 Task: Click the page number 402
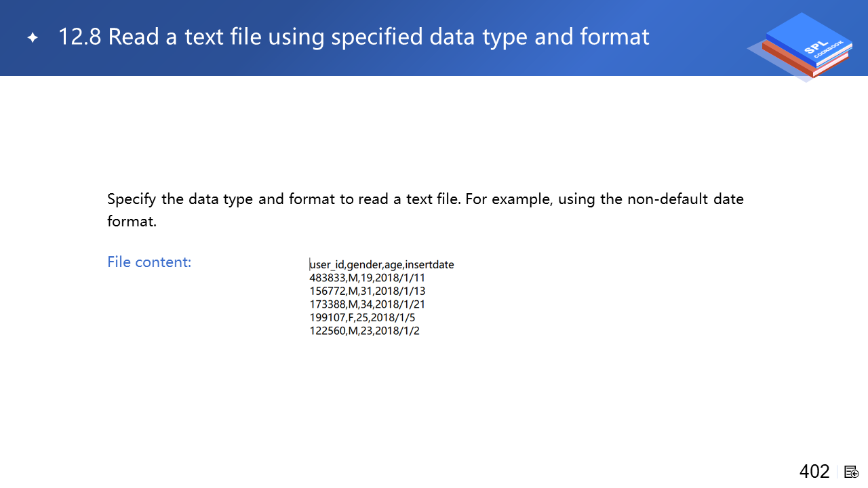coord(814,472)
